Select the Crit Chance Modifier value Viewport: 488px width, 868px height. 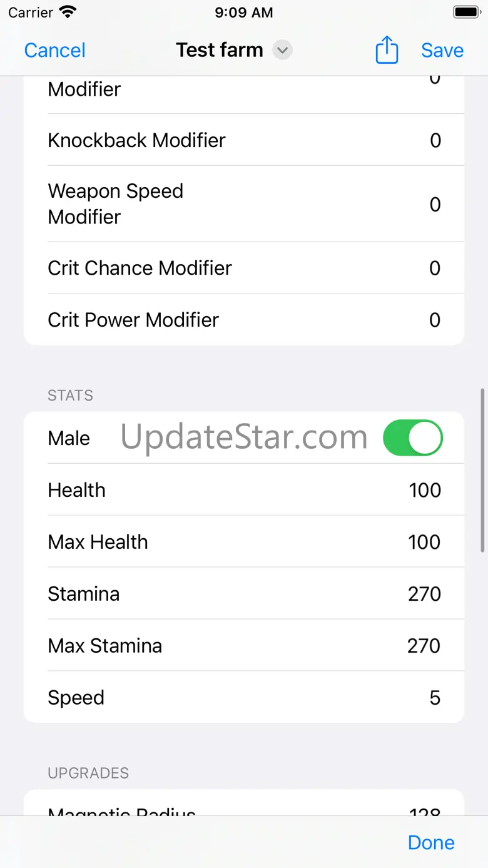tap(435, 268)
